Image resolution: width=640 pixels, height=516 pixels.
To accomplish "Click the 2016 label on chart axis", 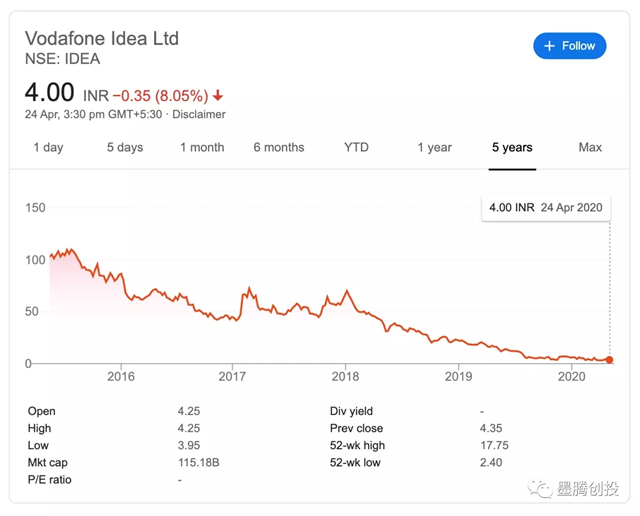I will click(x=121, y=377).
